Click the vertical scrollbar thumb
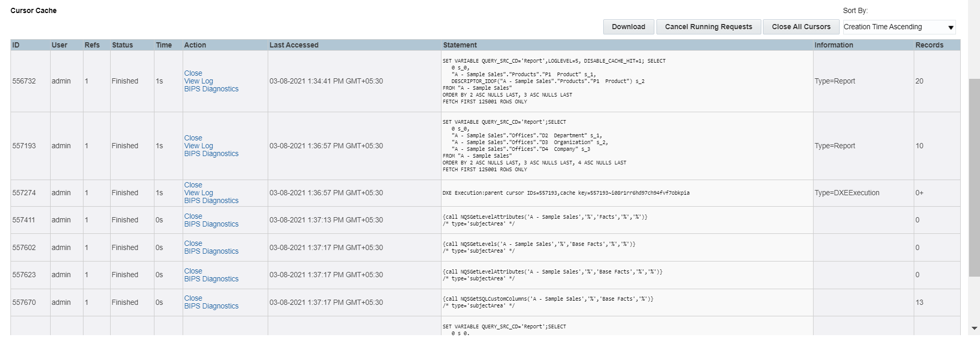The image size is (980, 344). (x=974, y=177)
